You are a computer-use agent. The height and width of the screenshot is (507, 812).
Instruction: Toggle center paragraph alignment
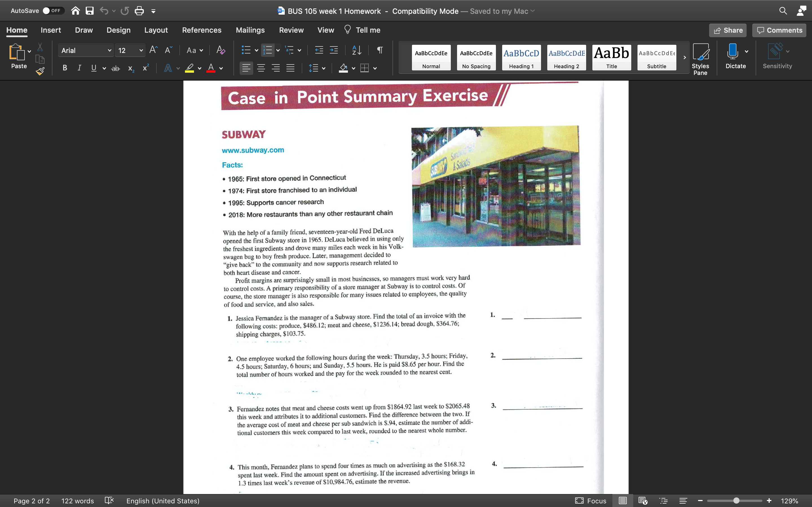(x=261, y=68)
